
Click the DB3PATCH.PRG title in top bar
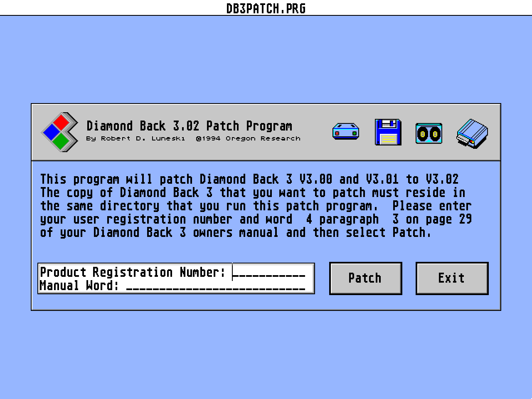(x=266, y=8)
